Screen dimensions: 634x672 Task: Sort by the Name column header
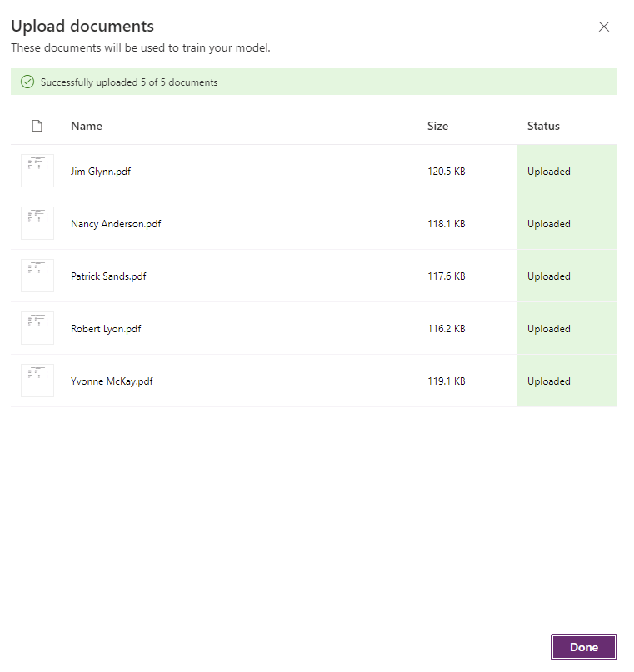87,127
